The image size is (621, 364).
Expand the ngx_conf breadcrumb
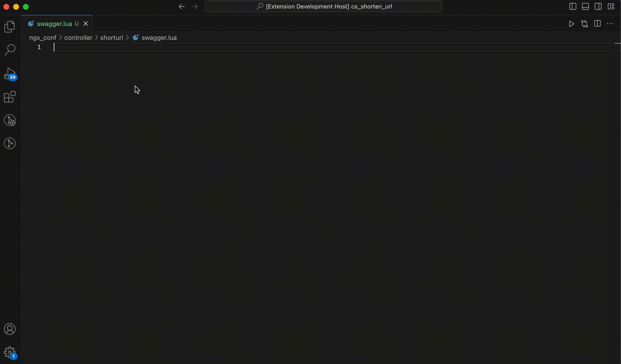(x=43, y=38)
